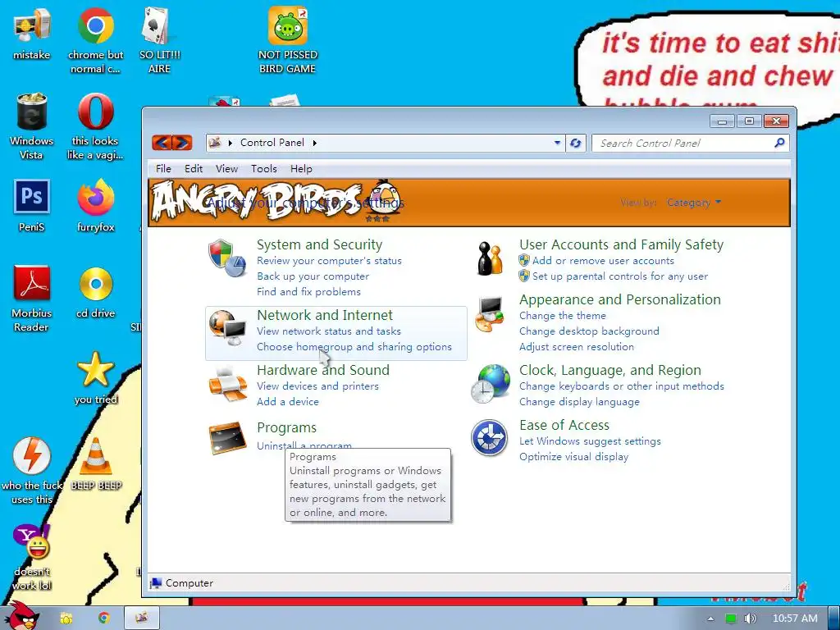Click Choose homegroup and sharing options
The image size is (840, 630).
(354, 347)
